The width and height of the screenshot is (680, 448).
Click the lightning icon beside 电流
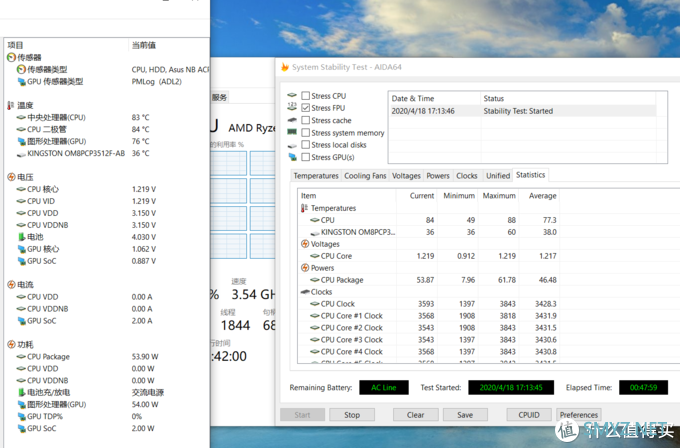pos(12,284)
